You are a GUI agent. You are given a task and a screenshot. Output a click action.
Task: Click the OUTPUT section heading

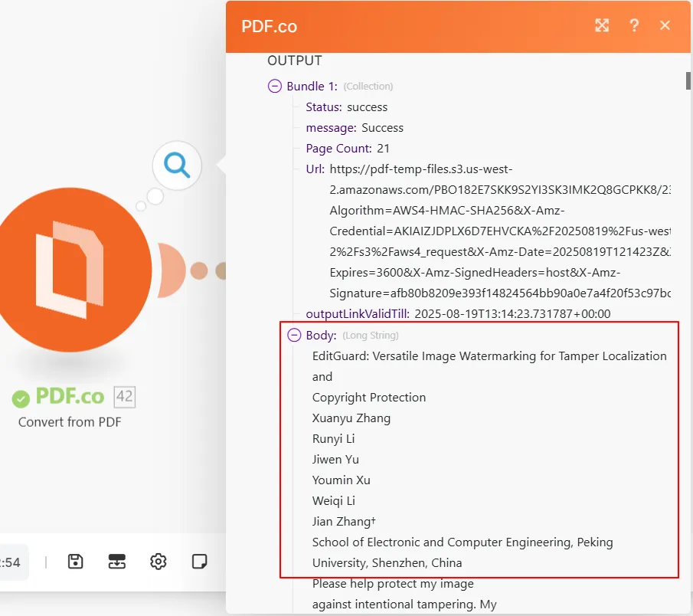[x=295, y=61]
